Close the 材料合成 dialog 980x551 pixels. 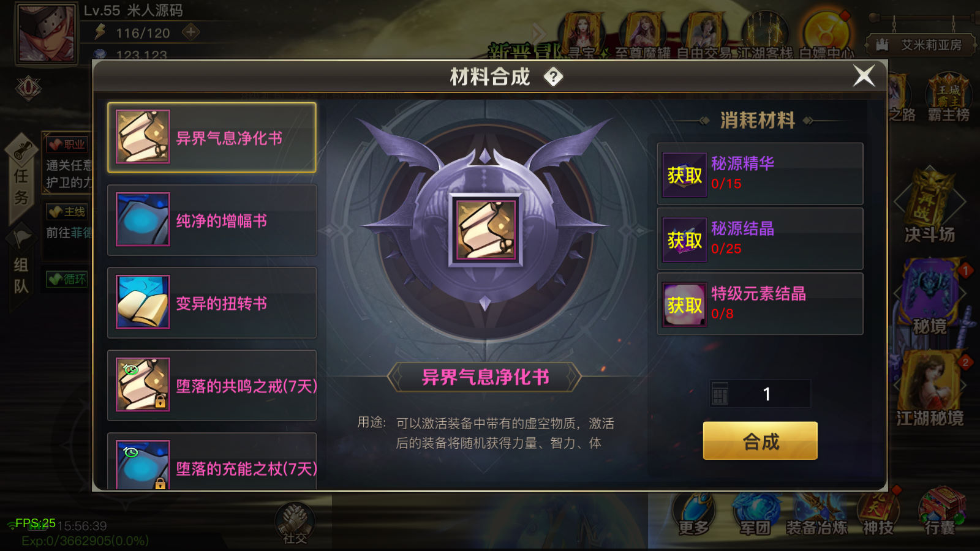pyautogui.click(x=864, y=76)
